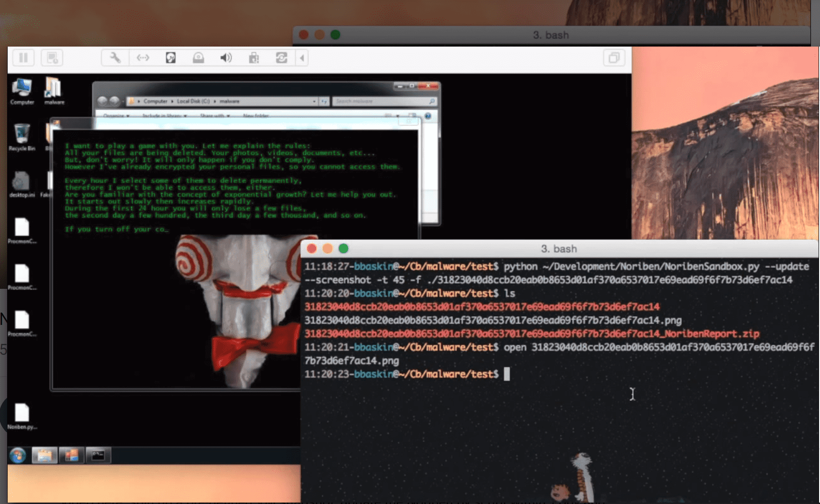Image resolution: width=820 pixels, height=504 pixels.
Task: Click the USB device icon in VM toolbar
Action: pyautogui.click(x=254, y=58)
